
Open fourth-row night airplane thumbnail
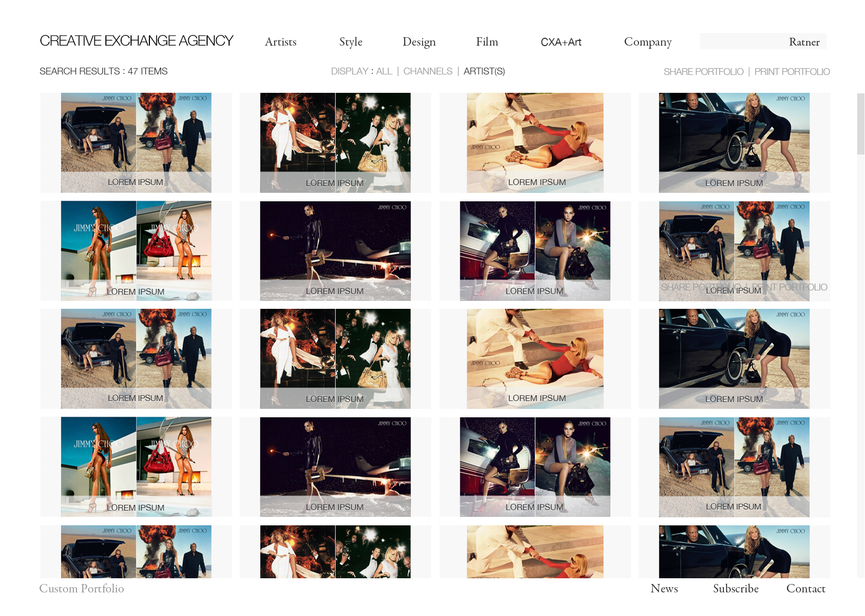click(336, 467)
